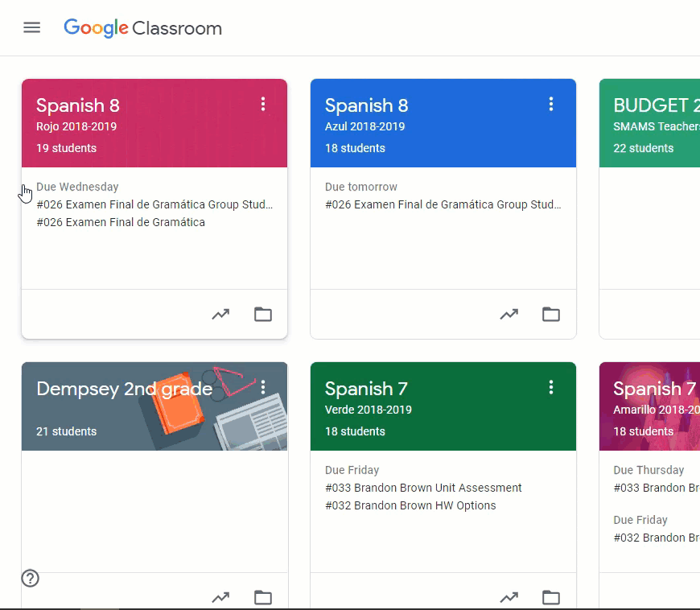Click '22 students' on BUDGET card
Viewport: 700px width, 610px height.
pos(644,148)
